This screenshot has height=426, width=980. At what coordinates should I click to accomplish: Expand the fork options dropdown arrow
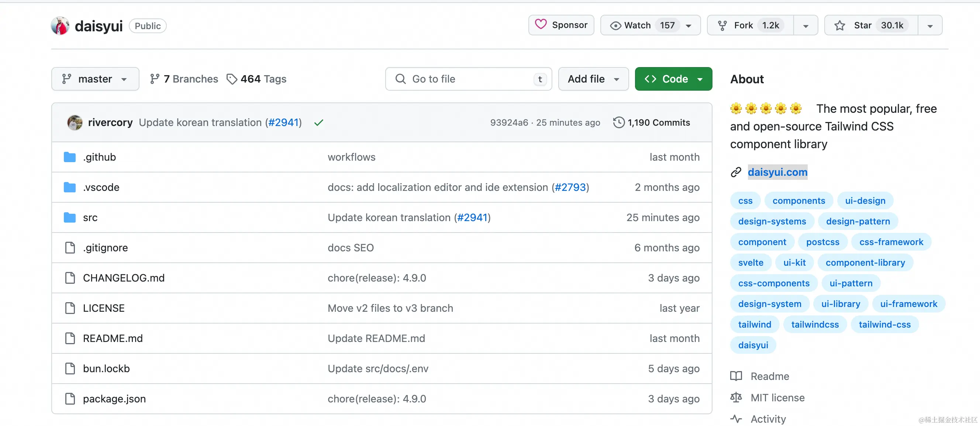click(805, 26)
